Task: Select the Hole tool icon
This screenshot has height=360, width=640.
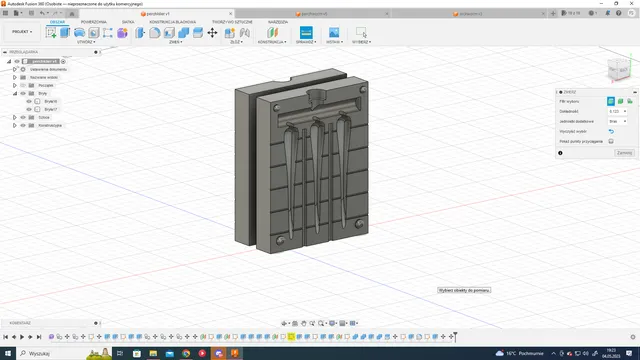Action: coord(93,33)
